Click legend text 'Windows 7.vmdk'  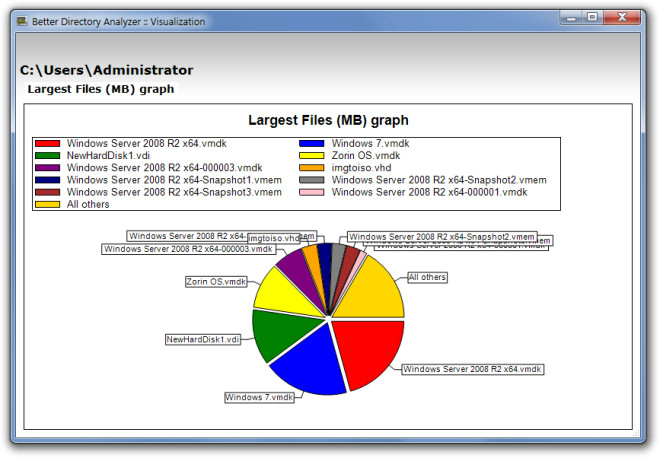click(x=370, y=144)
